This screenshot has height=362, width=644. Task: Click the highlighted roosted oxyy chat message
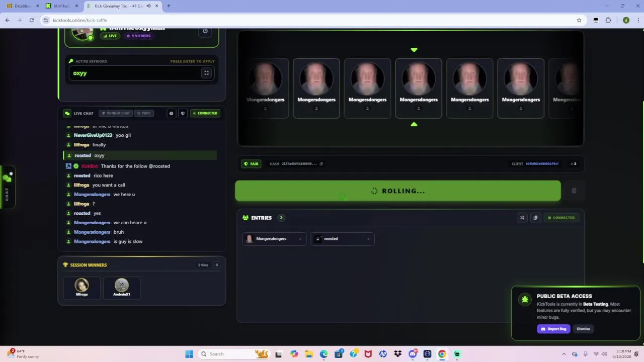tap(140, 155)
